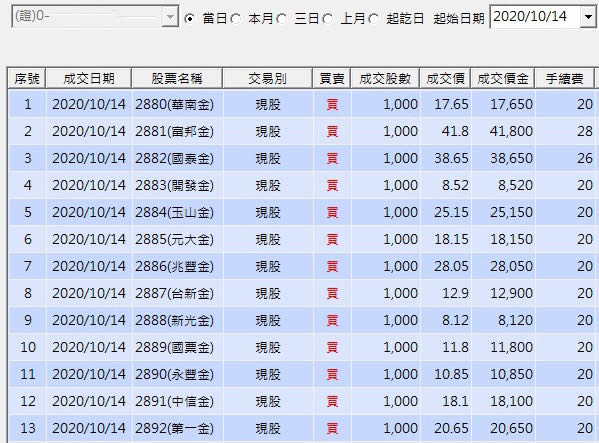
Task: Sort by 成交股數 column header
Action: [x=385, y=79]
